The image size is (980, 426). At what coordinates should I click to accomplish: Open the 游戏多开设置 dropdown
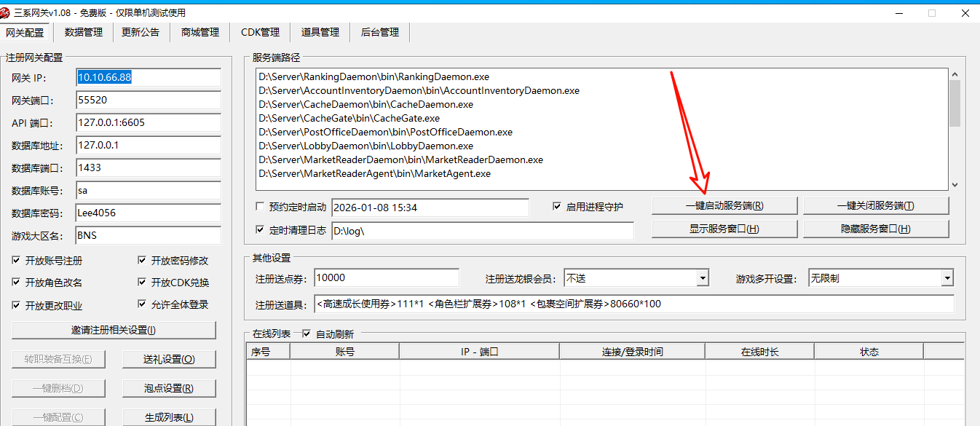pos(947,278)
